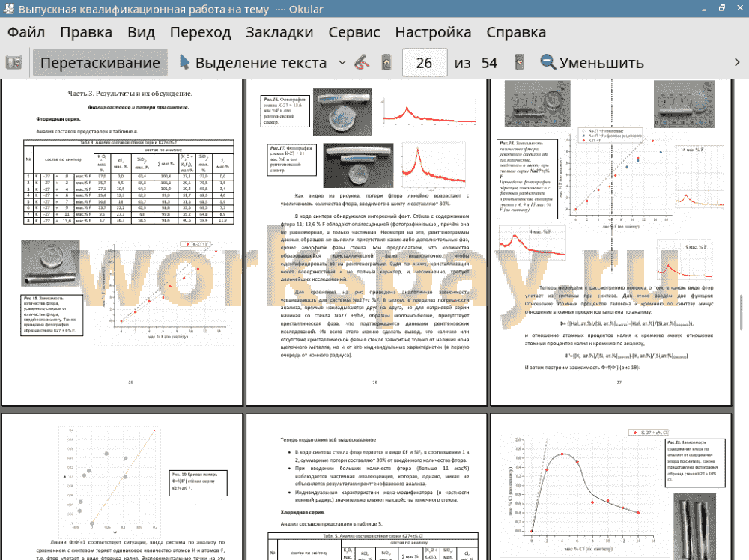Click 'Фторидная серия.' subheading
Viewport: 749px width, 560px height.
point(58,119)
